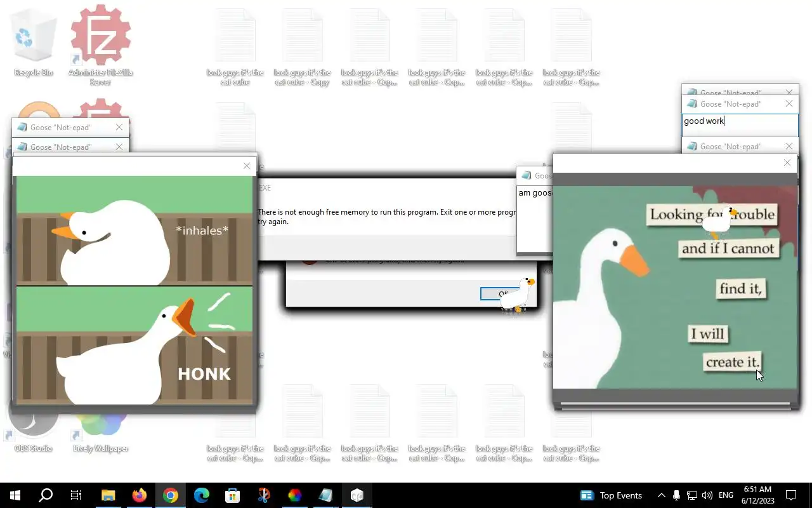Switch to Google Chrome in taskbar

click(171, 495)
